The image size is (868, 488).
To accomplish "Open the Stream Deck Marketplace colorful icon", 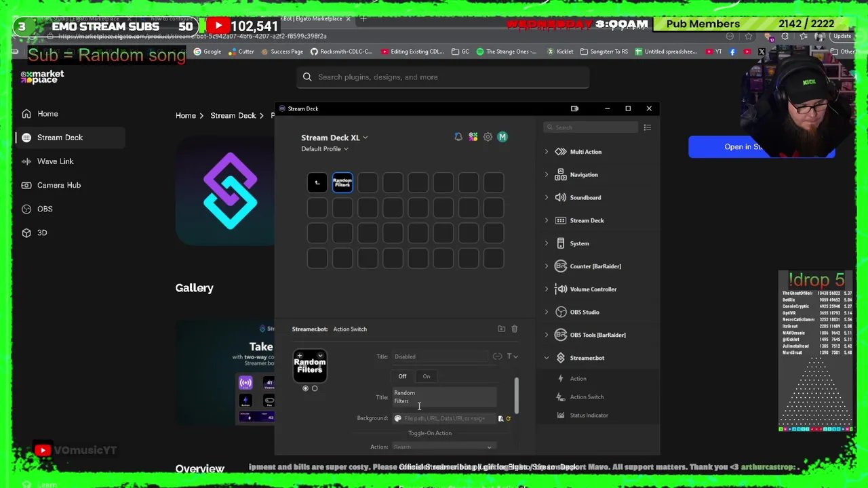I will pyautogui.click(x=473, y=137).
